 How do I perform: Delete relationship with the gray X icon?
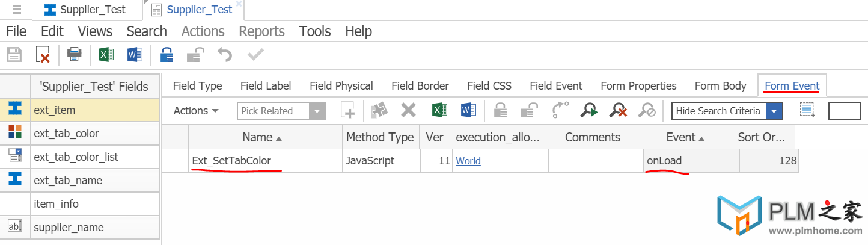tap(409, 110)
